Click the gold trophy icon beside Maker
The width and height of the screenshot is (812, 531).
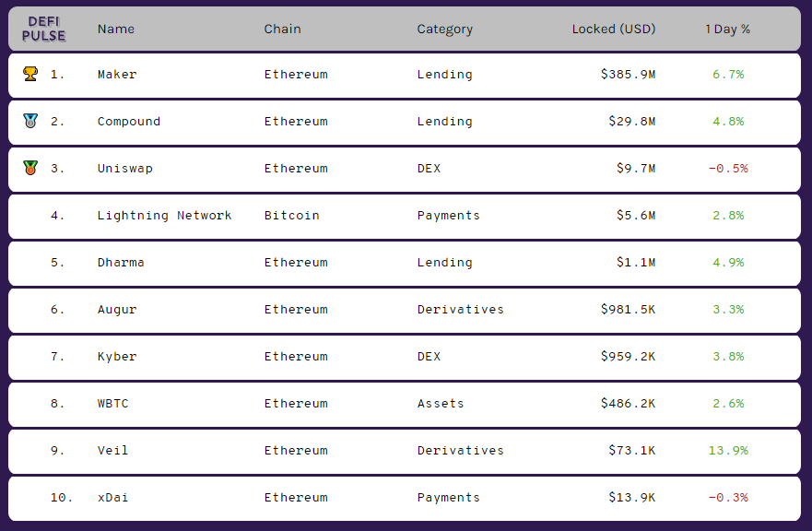tap(30, 74)
